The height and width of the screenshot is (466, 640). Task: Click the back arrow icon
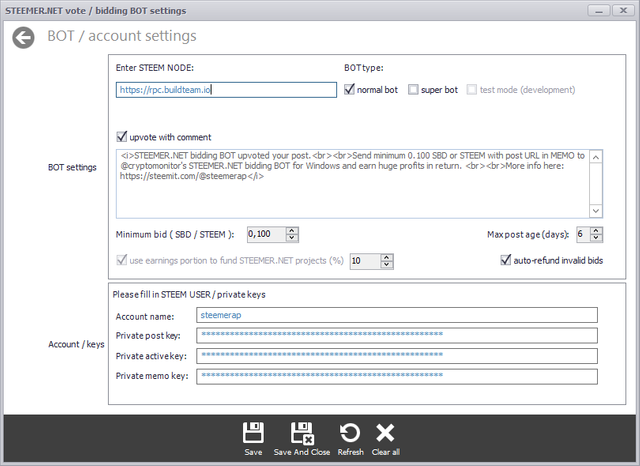[x=23, y=38]
